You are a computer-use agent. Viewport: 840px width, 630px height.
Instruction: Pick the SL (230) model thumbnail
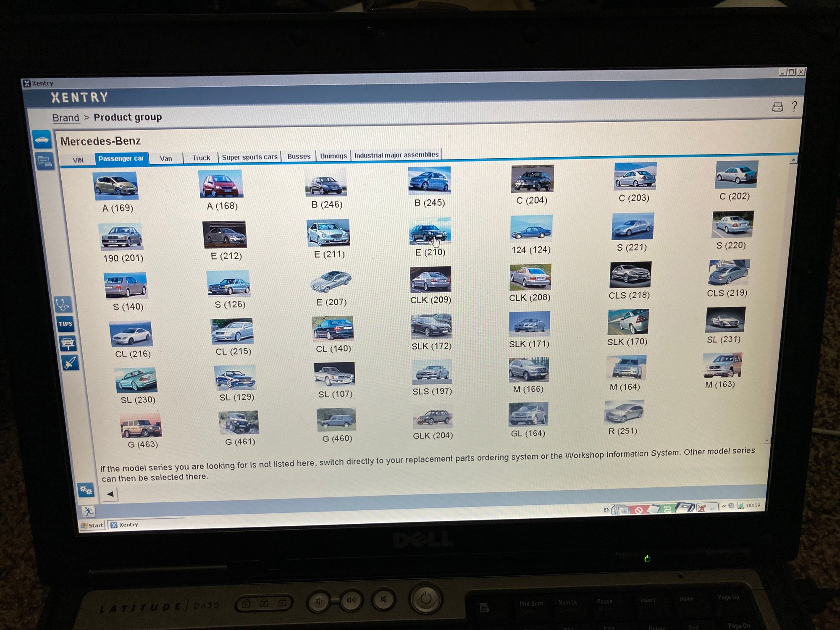pyautogui.click(x=136, y=380)
